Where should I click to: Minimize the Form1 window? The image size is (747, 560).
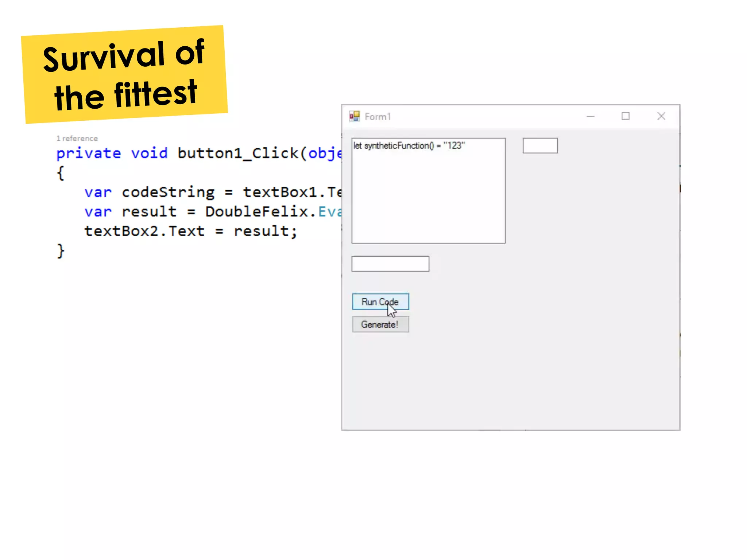pyautogui.click(x=591, y=116)
